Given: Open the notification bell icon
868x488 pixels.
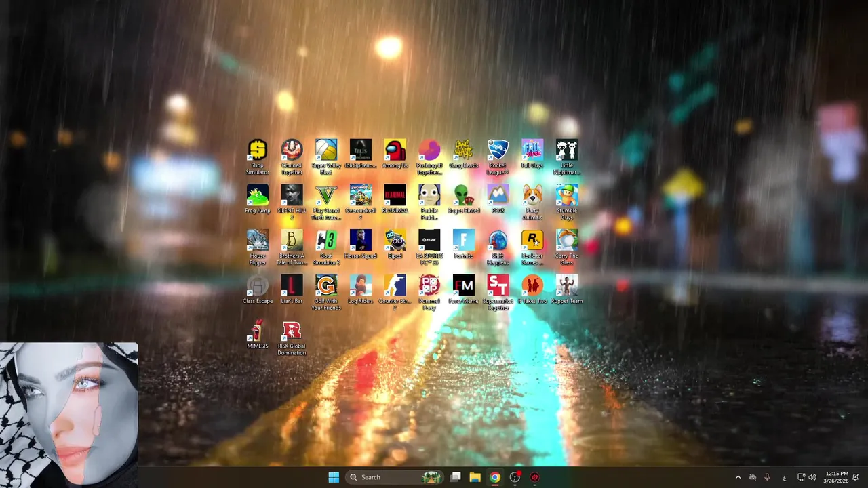Looking at the screenshot, I should [856, 477].
